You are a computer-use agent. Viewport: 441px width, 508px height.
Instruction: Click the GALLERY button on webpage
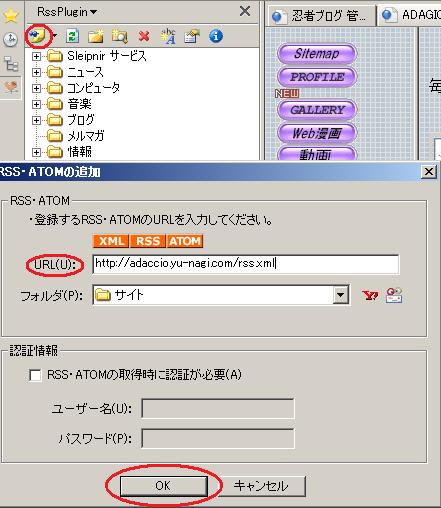coord(317,110)
